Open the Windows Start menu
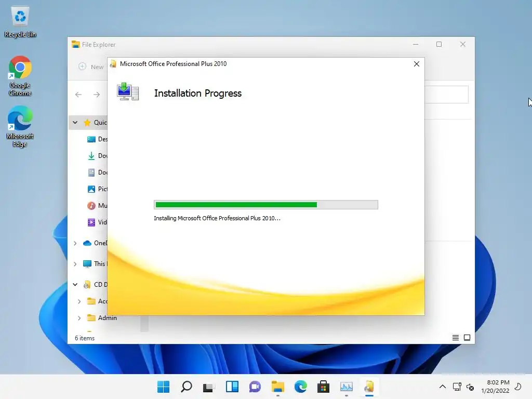The height and width of the screenshot is (399, 532). point(163,387)
